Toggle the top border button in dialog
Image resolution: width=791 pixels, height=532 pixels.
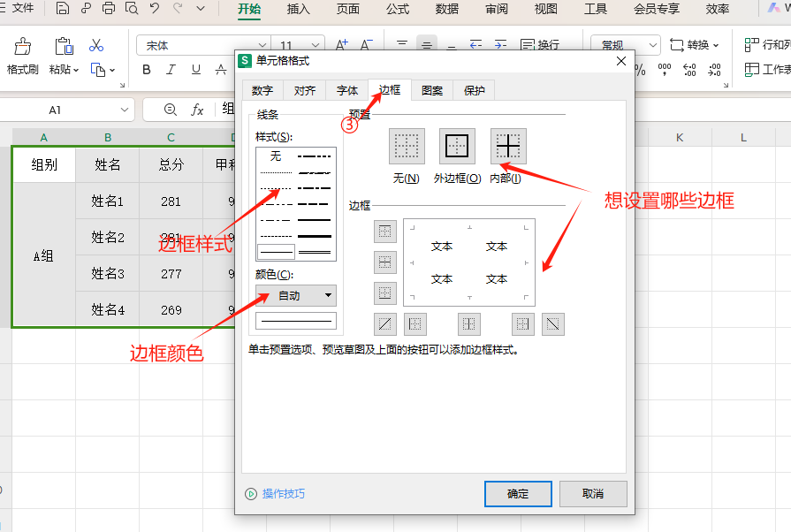click(x=385, y=232)
